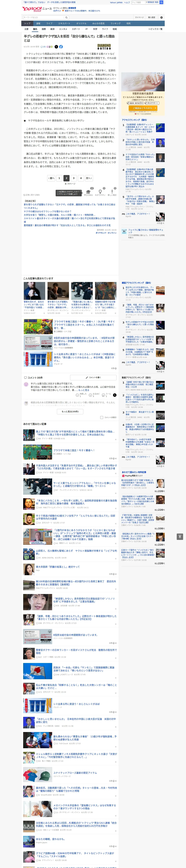186x868 pixels.
Task: Open the マイページ link
Action: 139,18
